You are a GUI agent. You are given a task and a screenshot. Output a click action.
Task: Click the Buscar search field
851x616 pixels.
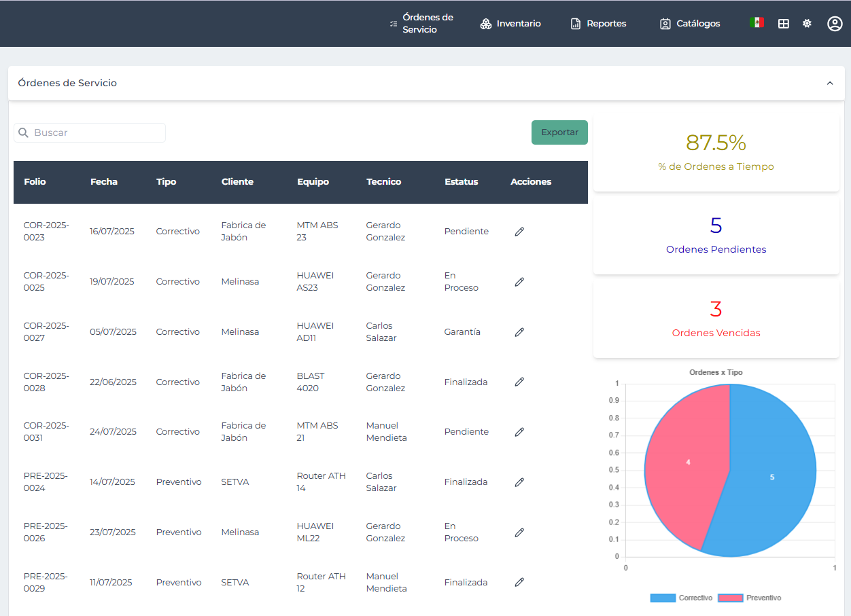pos(95,132)
